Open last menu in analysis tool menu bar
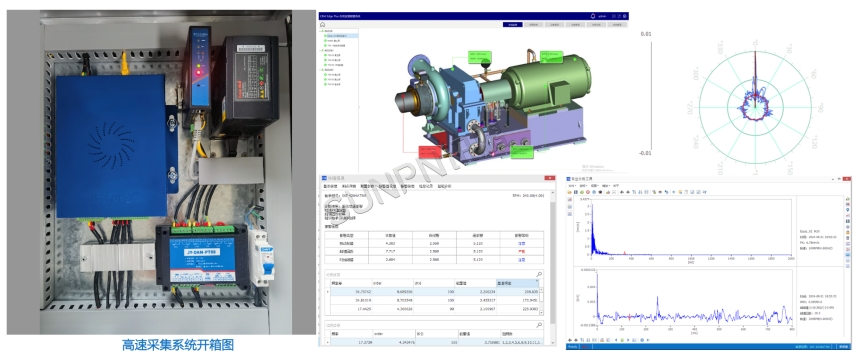The height and width of the screenshot is (360, 860). click(x=616, y=185)
